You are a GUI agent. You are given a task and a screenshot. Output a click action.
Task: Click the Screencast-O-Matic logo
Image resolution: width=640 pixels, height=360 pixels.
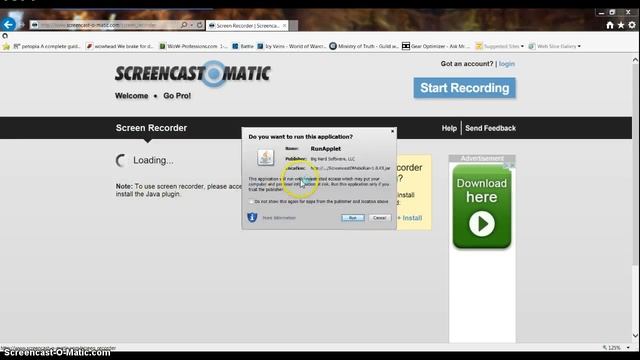point(193,73)
